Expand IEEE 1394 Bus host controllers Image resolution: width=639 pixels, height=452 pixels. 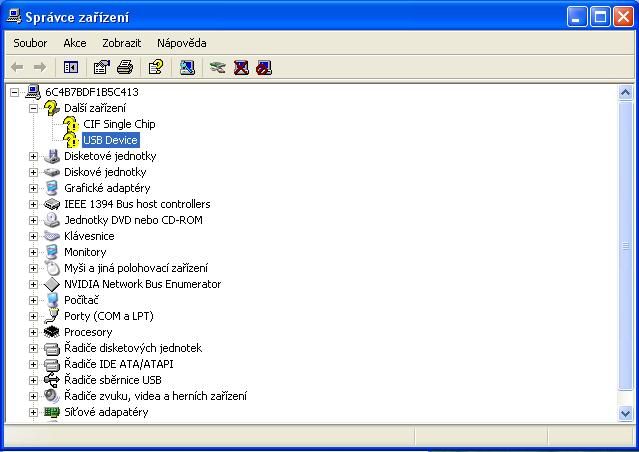coord(33,204)
